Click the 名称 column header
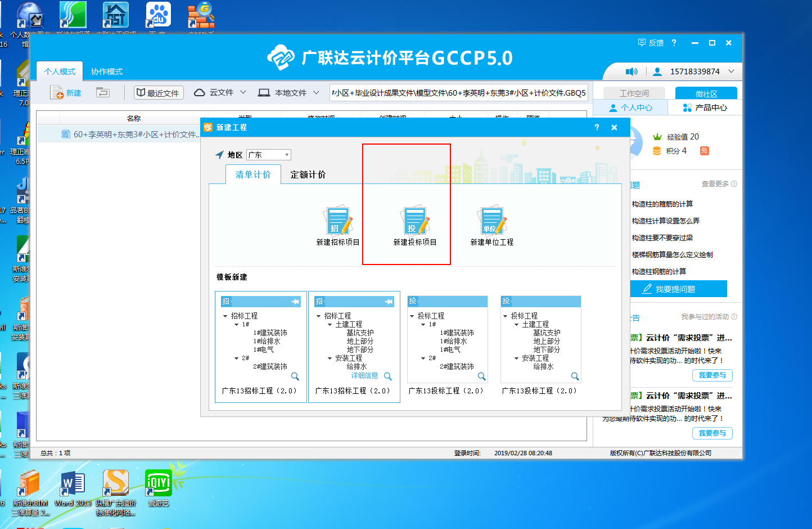This screenshot has width=812, height=529. [x=134, y=118]
